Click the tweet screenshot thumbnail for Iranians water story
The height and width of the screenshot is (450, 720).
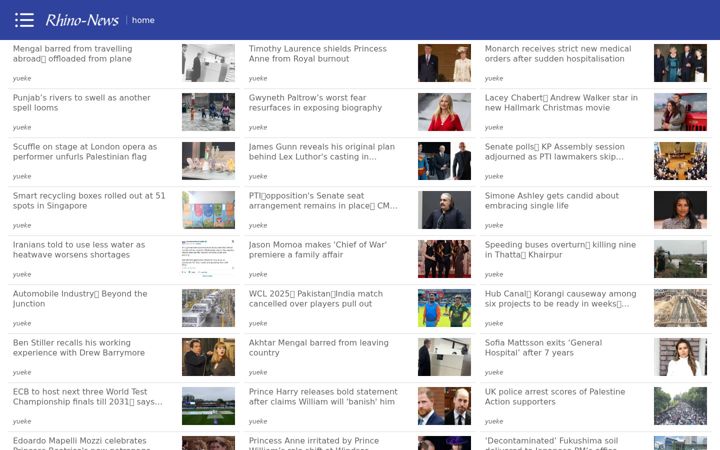[208, 259]
